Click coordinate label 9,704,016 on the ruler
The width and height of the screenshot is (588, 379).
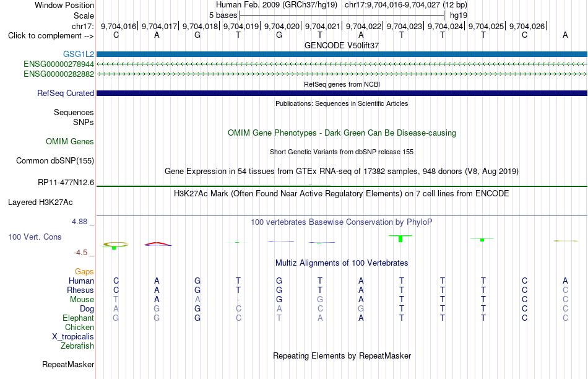point(118,26)
